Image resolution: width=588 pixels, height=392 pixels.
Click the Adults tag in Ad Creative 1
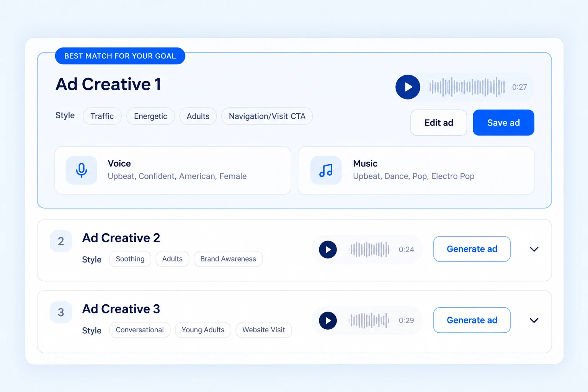pos(198,116)
